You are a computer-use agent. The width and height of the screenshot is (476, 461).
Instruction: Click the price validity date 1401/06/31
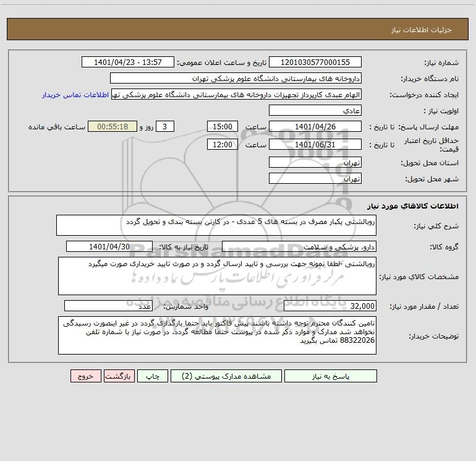click(x=315, y=144)
